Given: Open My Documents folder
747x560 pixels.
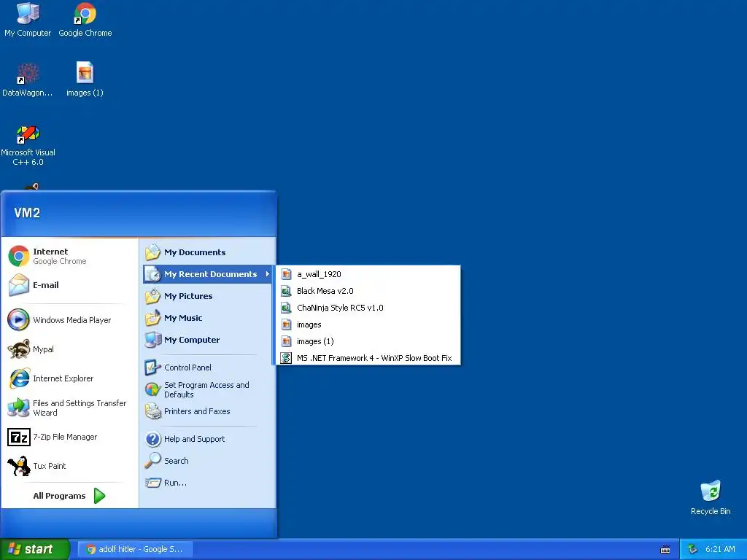Looking at the screenshot, I should tap(207, 252).
